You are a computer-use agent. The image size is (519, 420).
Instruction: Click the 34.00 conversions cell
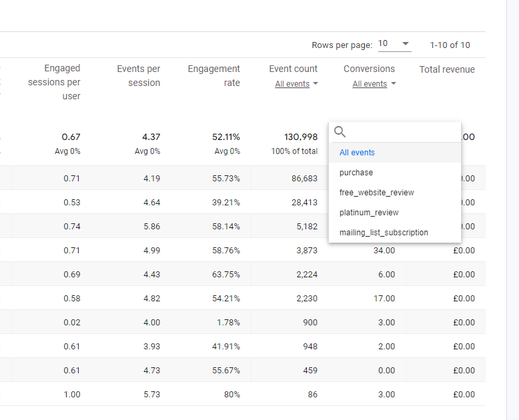click(384, 251)
